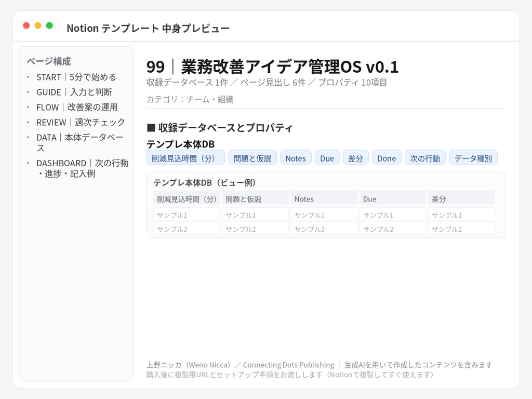The image size is (532, 399).
Task: Open DATA｜本体データベース sidebar entry
Action: (80, 142)
